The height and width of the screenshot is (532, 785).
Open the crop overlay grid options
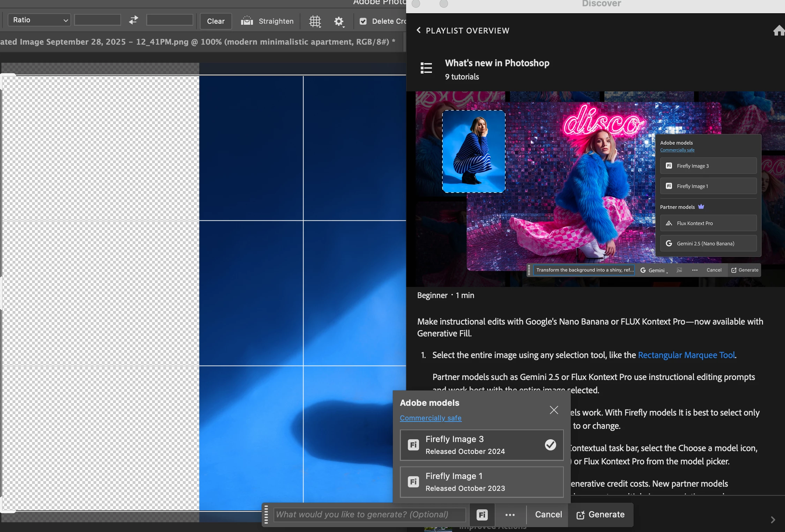coord(315,21)
